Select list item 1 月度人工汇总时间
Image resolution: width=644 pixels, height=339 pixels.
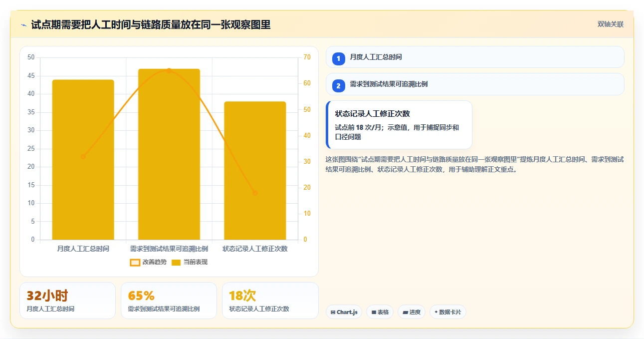[475, 57]
